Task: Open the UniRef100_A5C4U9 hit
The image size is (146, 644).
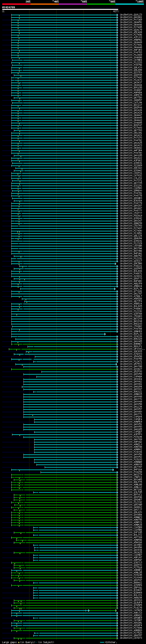Action: (x=131, y=32)
